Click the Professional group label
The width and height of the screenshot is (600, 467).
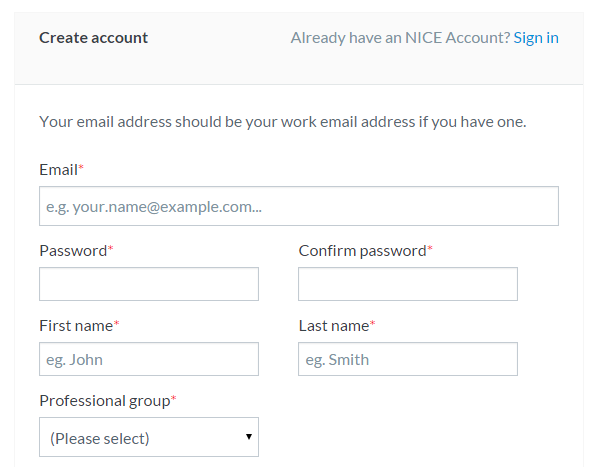click(x=104, y=400)
